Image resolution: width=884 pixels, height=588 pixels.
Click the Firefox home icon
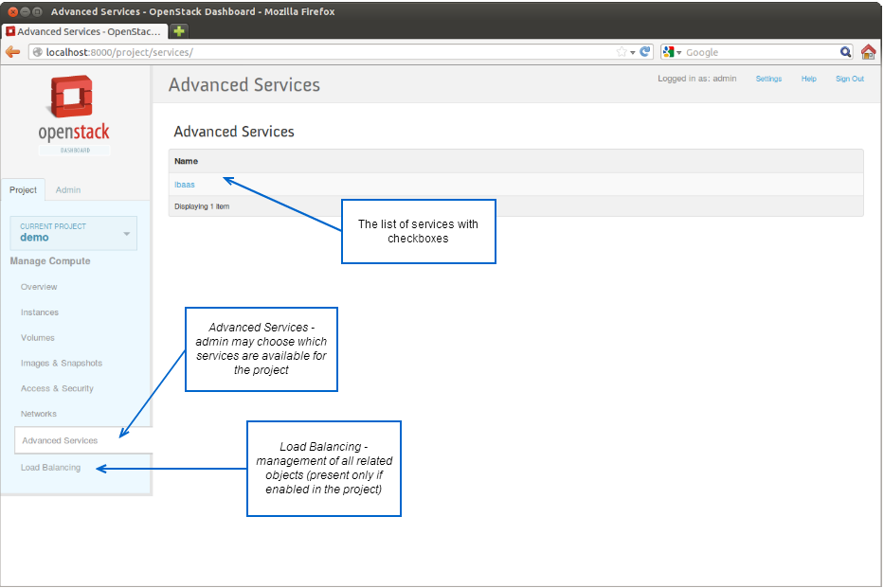tap(868, 52)
